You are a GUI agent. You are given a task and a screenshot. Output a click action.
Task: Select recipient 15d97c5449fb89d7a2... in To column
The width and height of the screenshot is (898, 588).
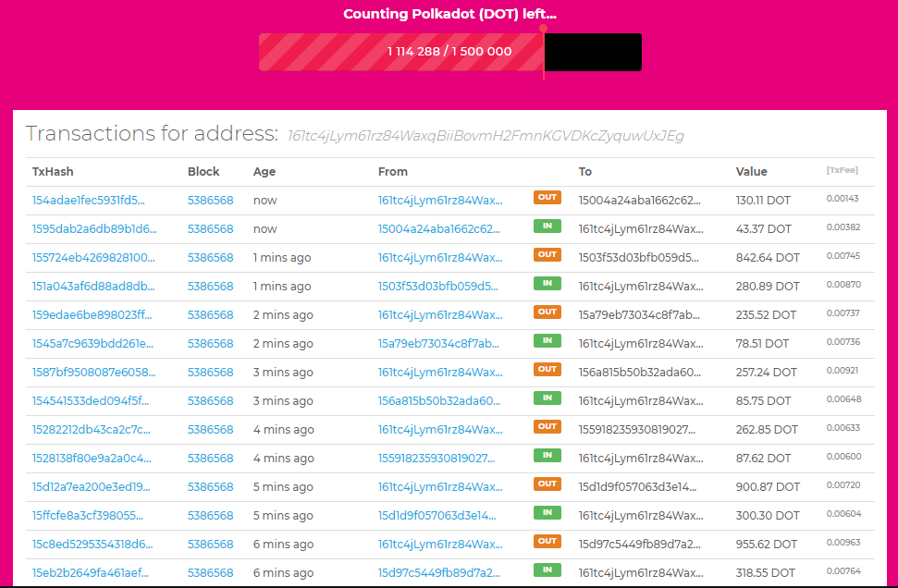coord(640,544)
